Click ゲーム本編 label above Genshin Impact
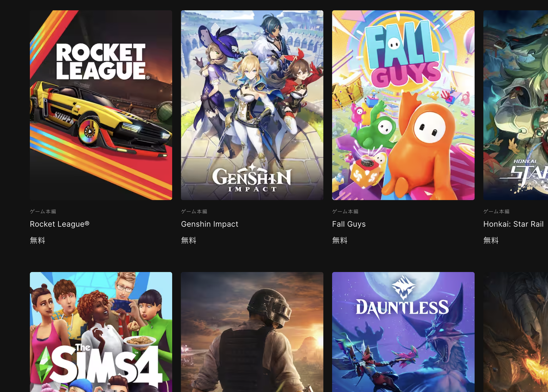Screen dimensions: 548x392 [x=194, y=211]
